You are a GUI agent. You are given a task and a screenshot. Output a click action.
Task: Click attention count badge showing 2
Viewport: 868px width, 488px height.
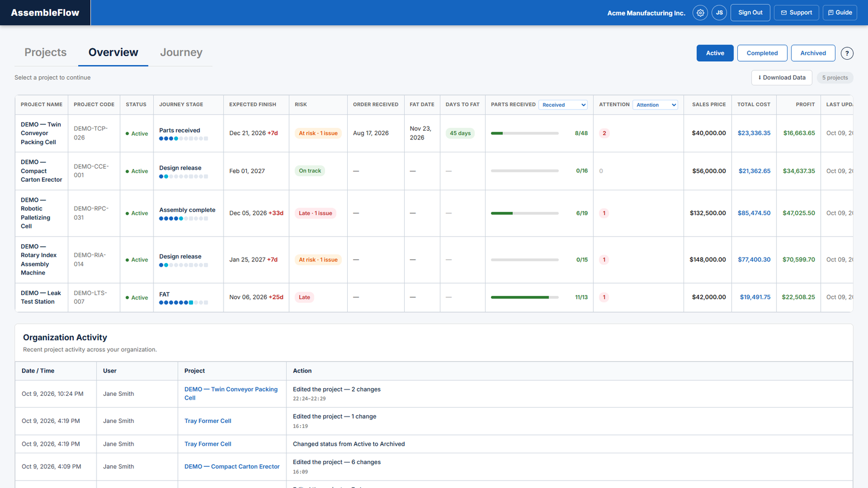[x=604, y=133]
